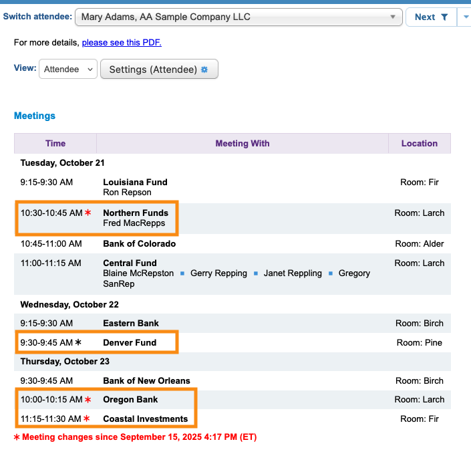
Task: Click the 10:30-10:45 AM time cell
Action: (51, 213)
